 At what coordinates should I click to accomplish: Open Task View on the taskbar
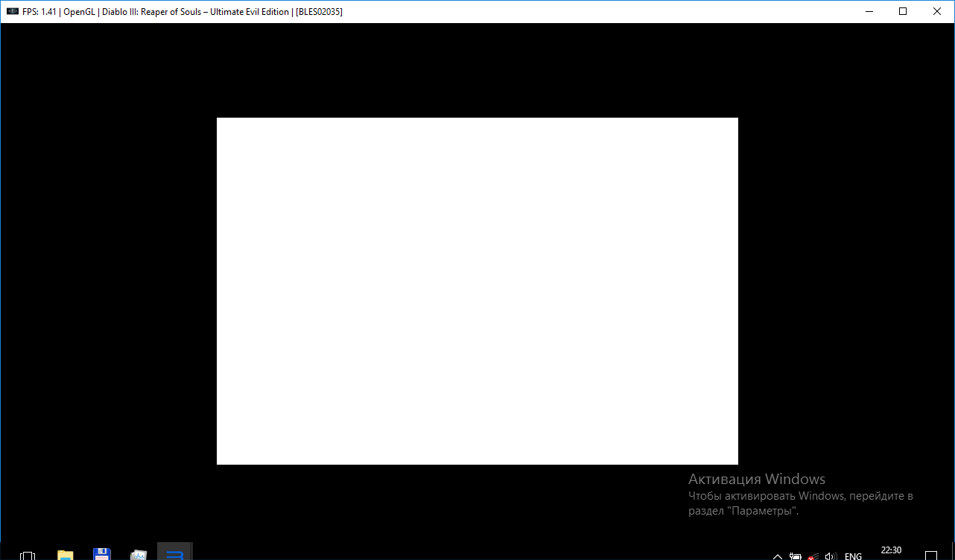click(x=28, y=555)
